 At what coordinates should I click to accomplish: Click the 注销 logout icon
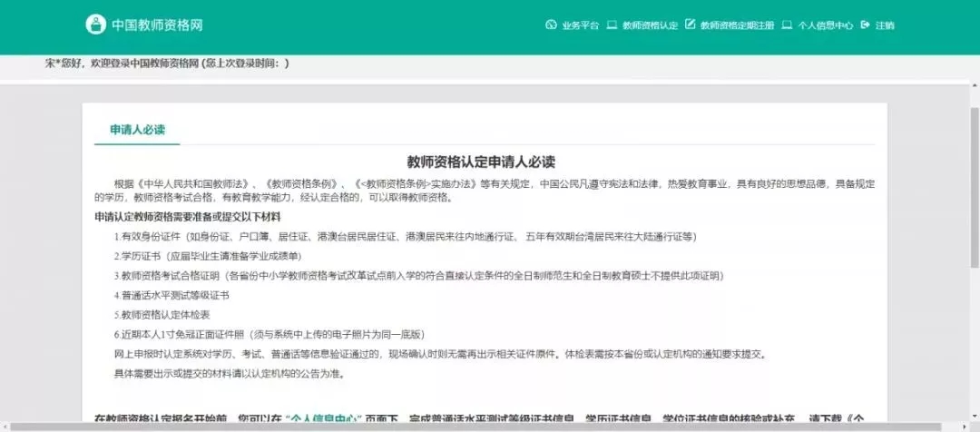[x=866, y=25]
